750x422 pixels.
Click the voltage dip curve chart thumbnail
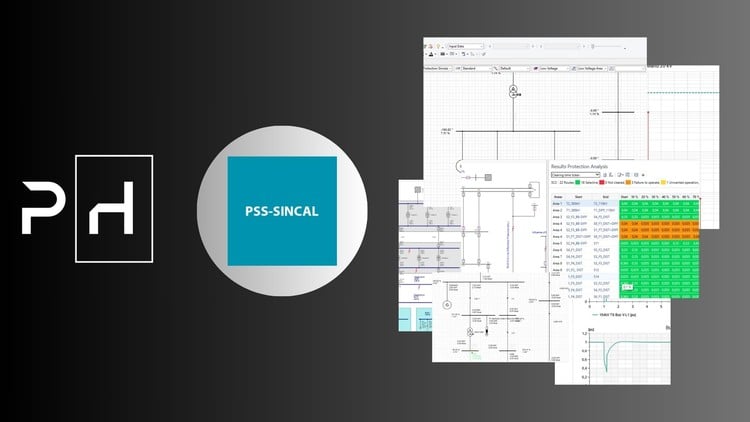tap(629, 356)
